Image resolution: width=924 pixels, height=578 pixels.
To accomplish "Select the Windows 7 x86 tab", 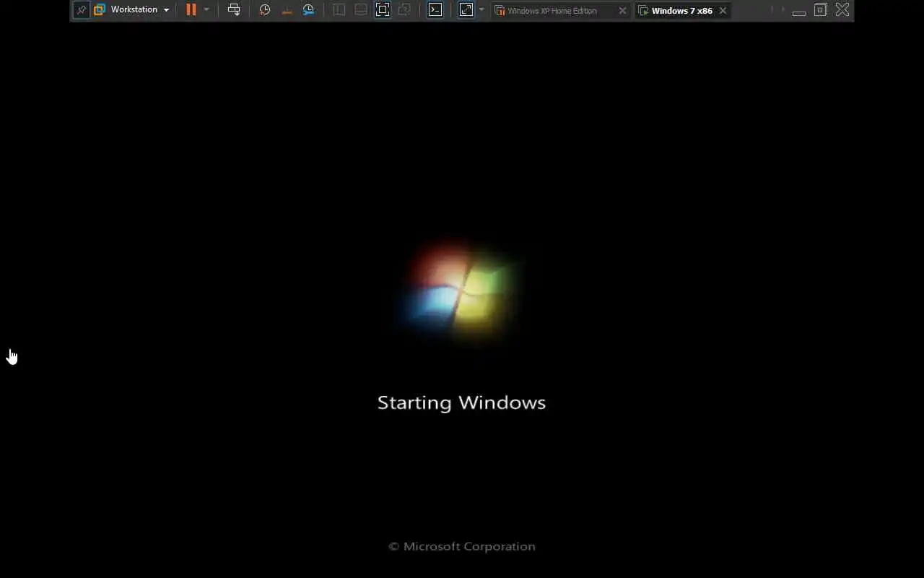I will click(x=682, y=11).
